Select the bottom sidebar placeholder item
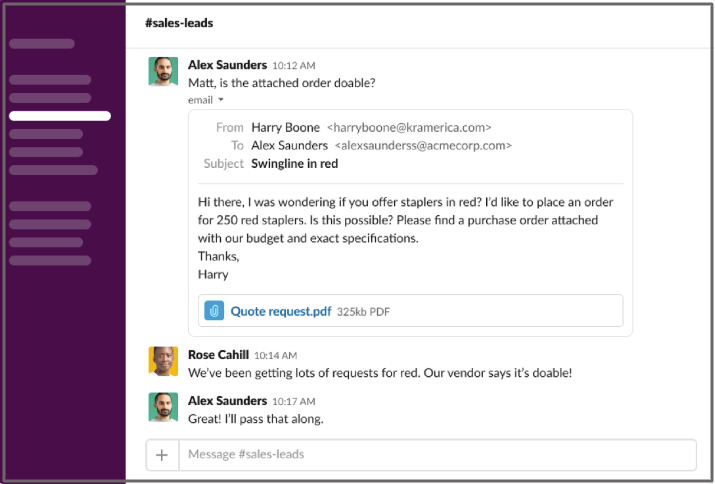 (50, 260)
